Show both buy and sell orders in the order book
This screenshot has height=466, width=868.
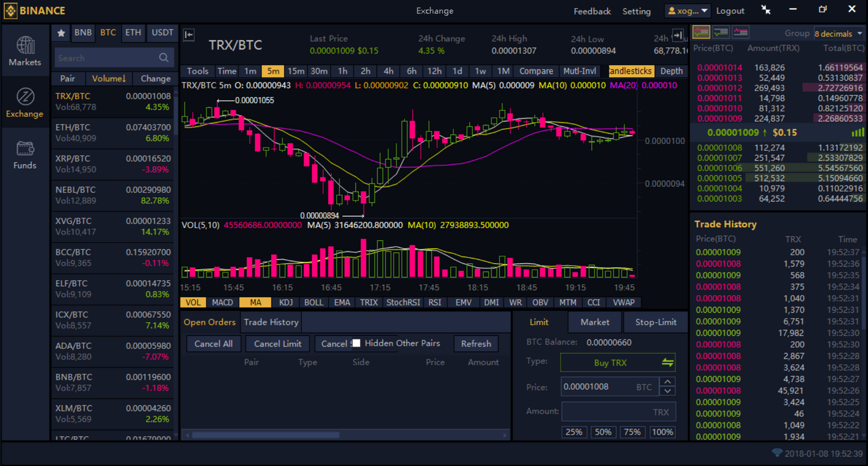(701, 32)
